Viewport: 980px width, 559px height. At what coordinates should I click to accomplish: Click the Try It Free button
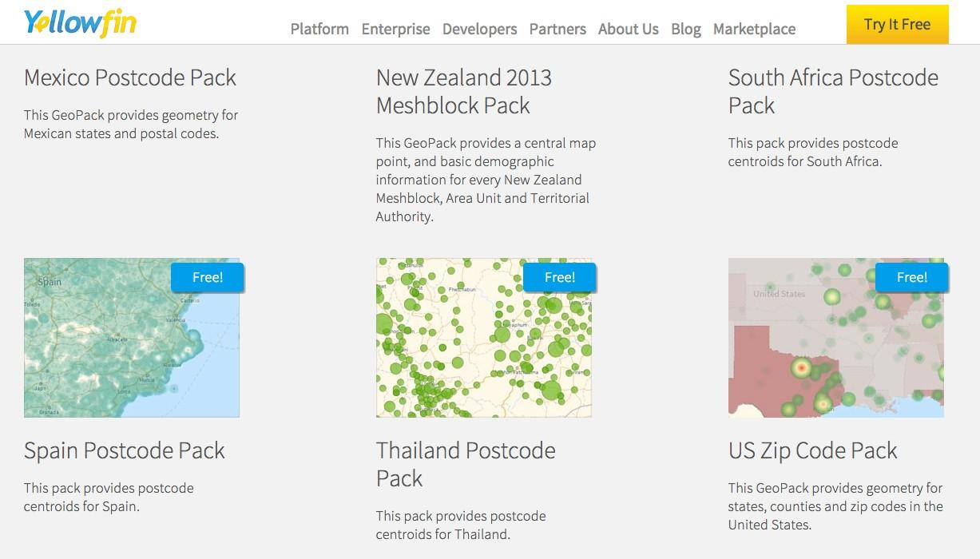click(898, 24)
